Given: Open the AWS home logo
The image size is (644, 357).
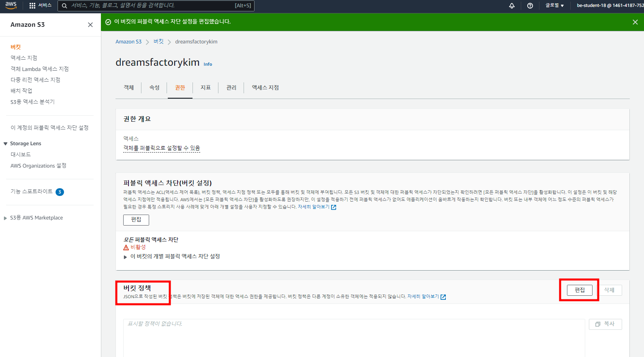Looking at the screenshot, I should tap(11, 5).
